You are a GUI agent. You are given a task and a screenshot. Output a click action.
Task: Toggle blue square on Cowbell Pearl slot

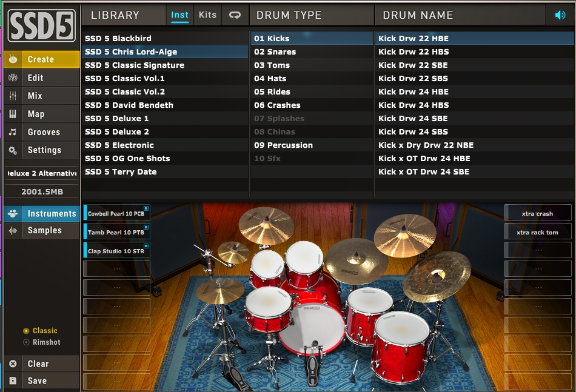click(x=146, y=208)
